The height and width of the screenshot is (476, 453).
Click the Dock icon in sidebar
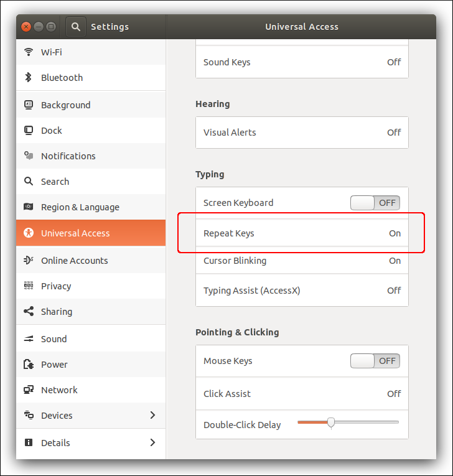[x=29, y=131]
